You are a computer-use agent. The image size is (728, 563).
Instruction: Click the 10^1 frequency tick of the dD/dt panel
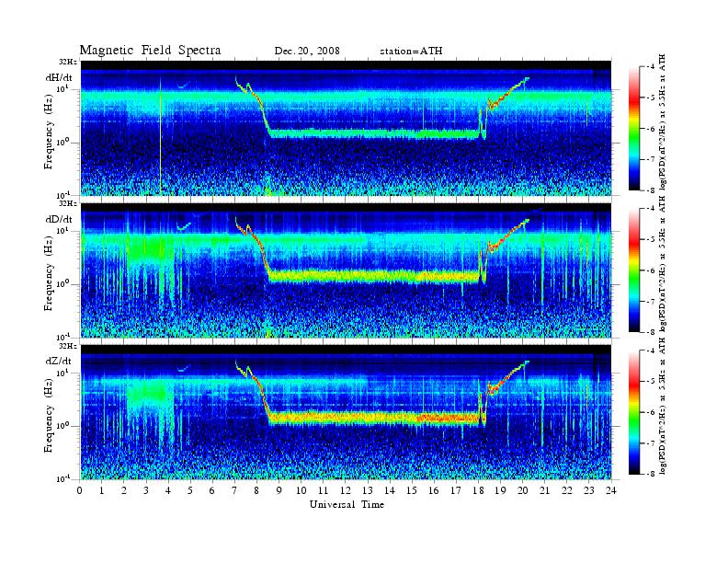click(x=63, y=230)
